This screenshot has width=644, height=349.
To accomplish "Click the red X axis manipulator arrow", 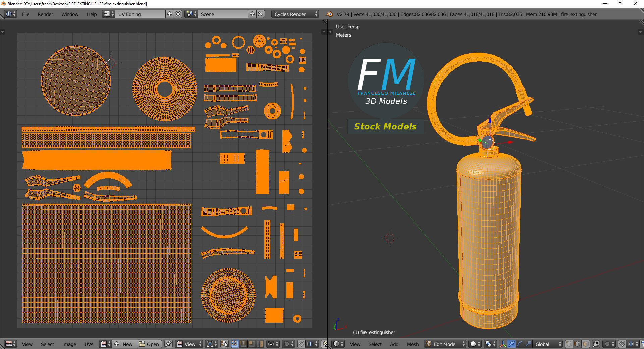I will click(510, 142).
